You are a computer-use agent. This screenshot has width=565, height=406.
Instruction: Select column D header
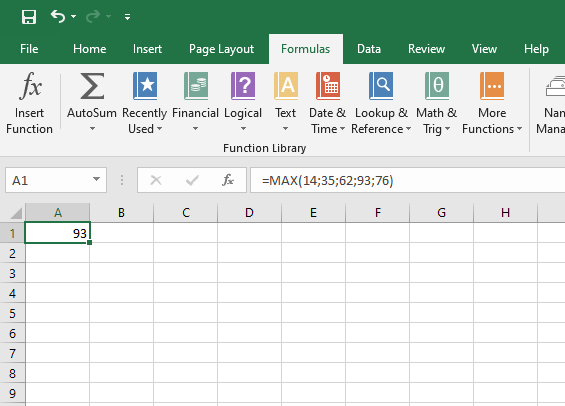coord(249,213)
